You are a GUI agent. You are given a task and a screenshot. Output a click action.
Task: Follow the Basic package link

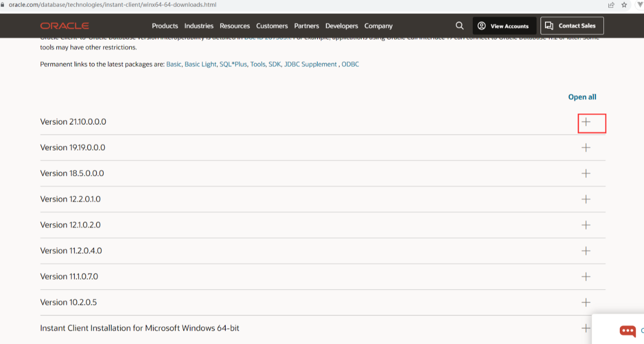[174, 64]
